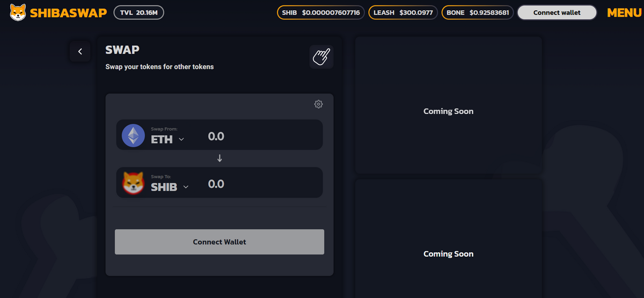Click the 'Swap To:' label
Viewport: 644px width, 298px height.
[161, 177]
